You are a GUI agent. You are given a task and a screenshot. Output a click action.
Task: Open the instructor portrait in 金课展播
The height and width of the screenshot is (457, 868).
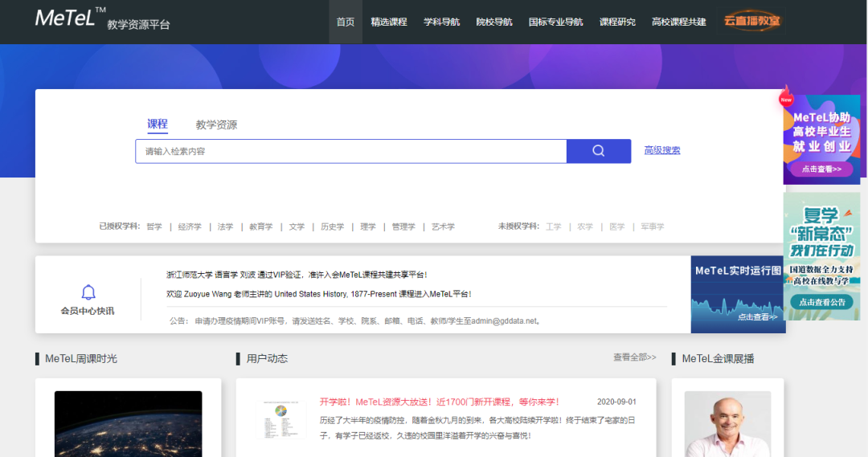point(727,423)
